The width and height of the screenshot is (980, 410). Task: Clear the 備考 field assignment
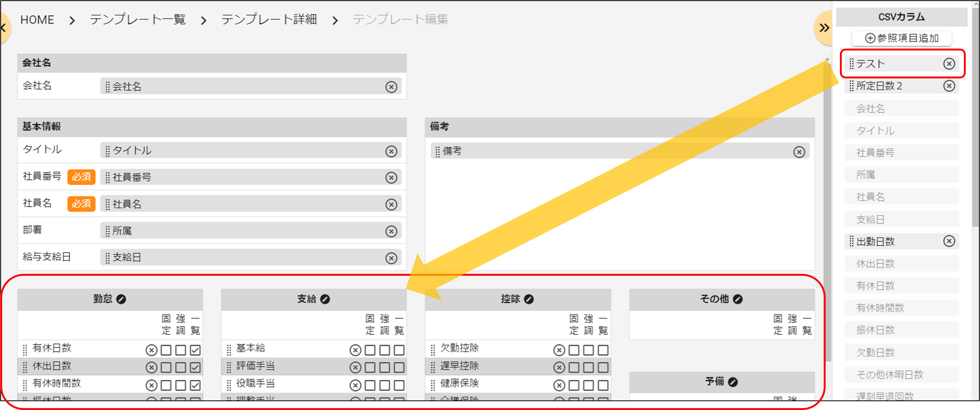799,151
